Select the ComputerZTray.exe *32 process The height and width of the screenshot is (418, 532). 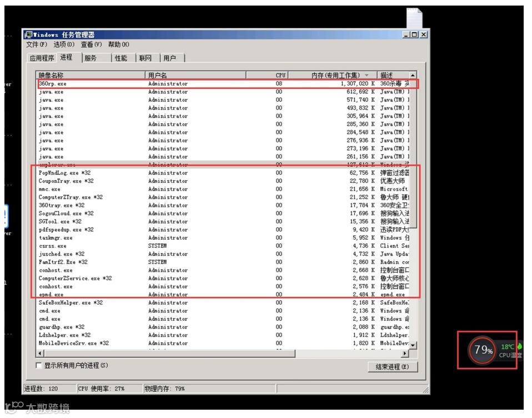pyautogui.click(x=223, y=197)
